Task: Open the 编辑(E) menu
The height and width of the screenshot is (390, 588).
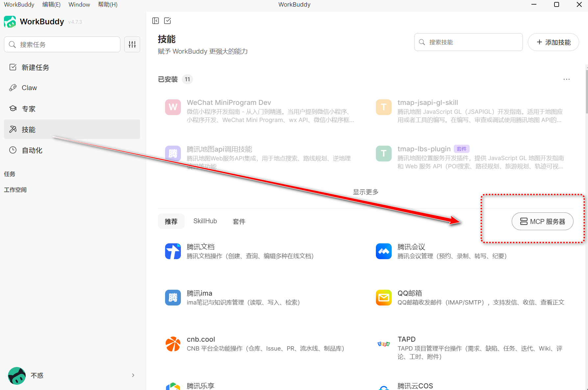Action: coord(51,4)
